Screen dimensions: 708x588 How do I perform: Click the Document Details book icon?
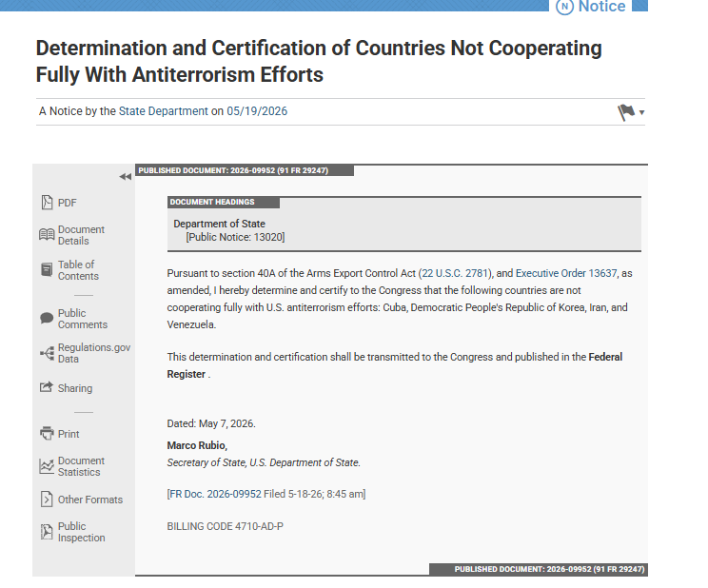47,235
